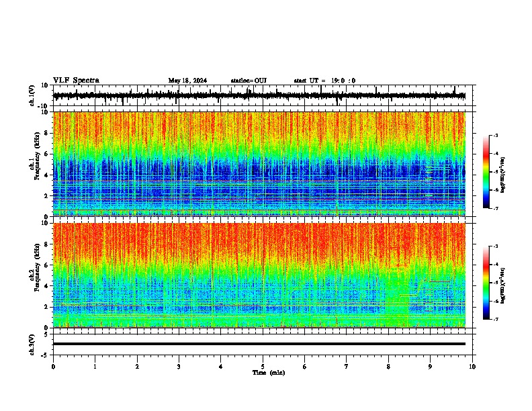
Task: Click the ch.1 color scale bar
Action: pos(486,172)
